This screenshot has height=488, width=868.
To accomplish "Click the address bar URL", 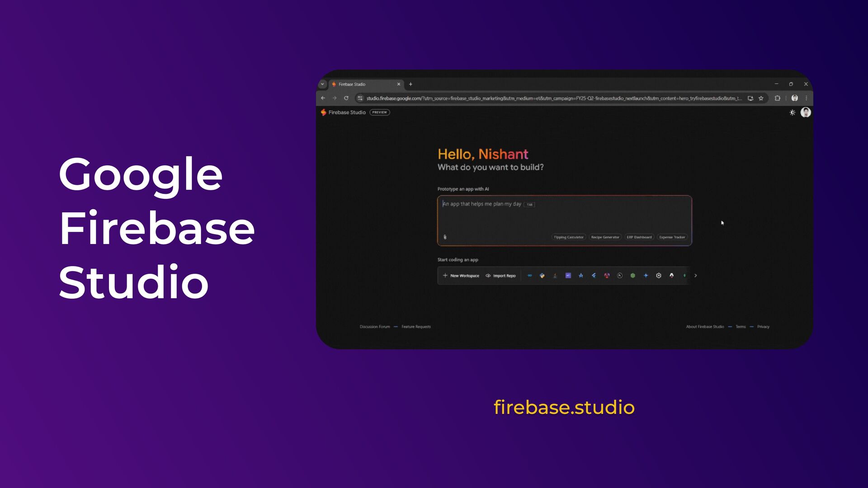I will 554,98.
